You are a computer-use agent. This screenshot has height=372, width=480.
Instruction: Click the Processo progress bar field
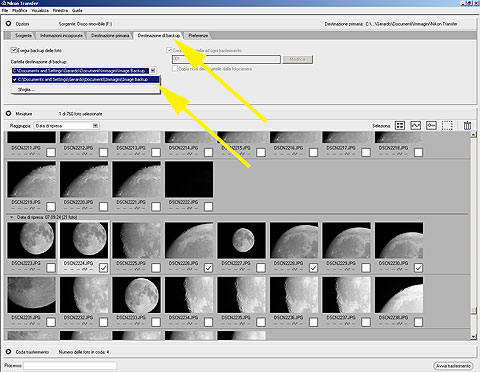(70, 366)
